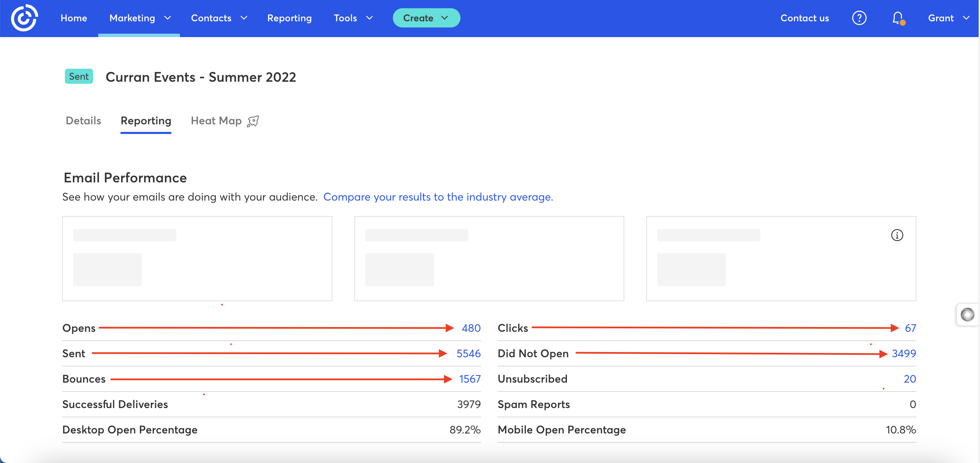
Task: Open Compare your results to industry average link
Action: (x=438, y=197)
